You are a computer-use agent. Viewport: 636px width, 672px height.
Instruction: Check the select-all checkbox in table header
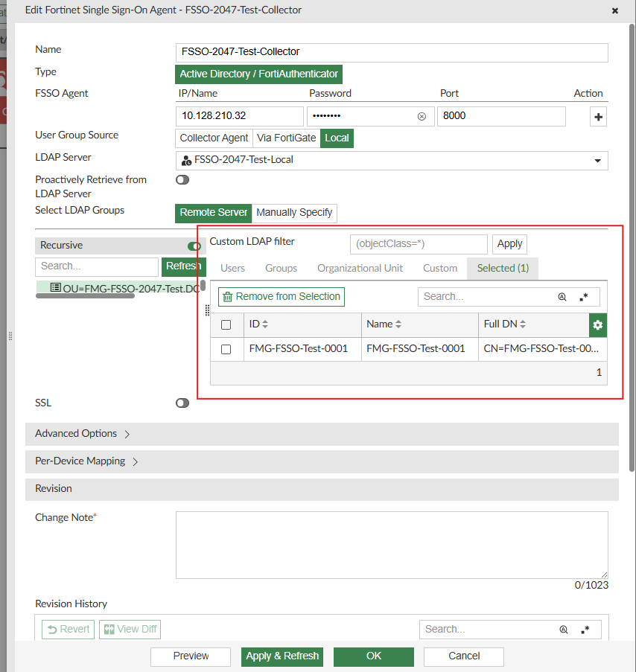tap(226, 325)
